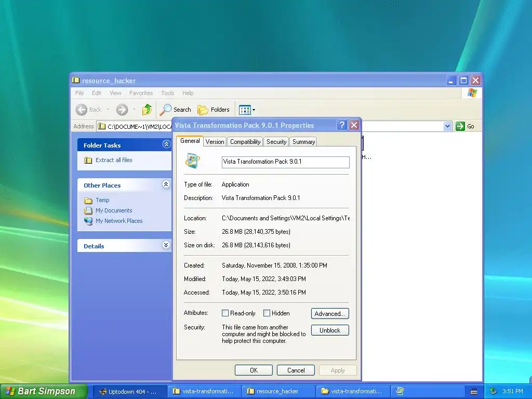The height and width of the screenshot is (399, 532).
Task: Open Forward button history dropdown arrow
Action: pos(135,110)
